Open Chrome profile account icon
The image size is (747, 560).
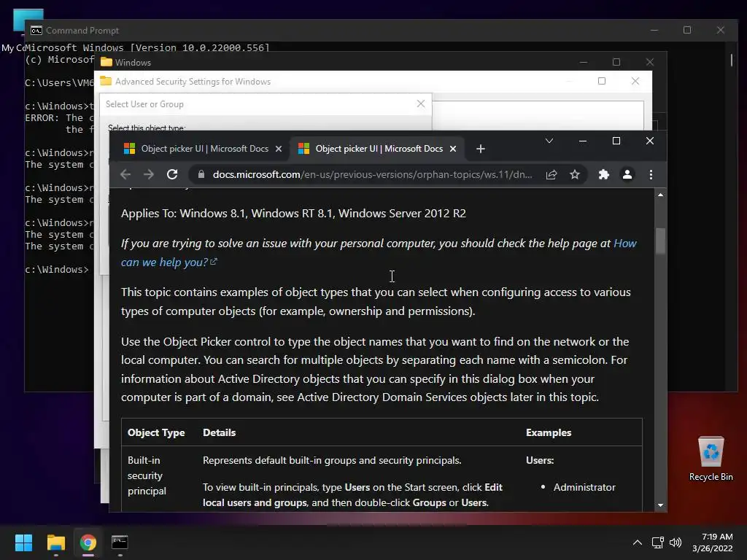point(627,175)
